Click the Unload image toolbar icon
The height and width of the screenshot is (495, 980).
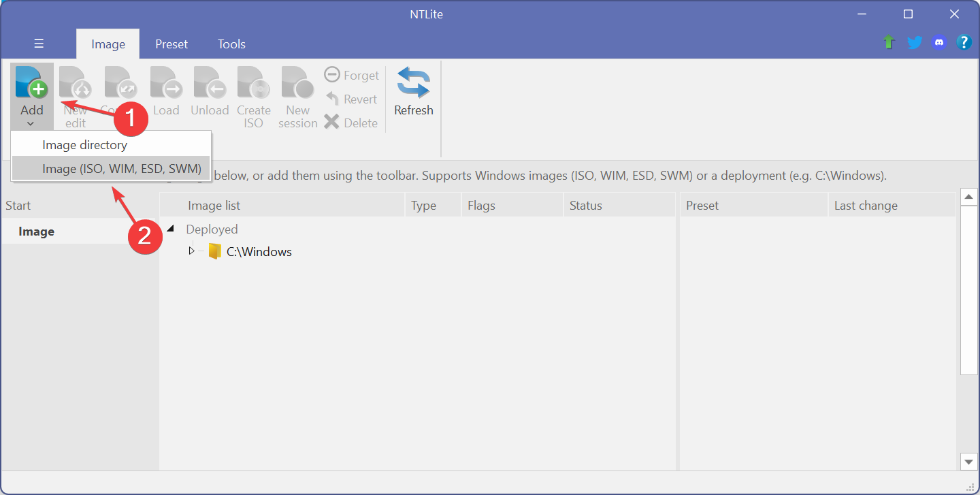point(210,91)
